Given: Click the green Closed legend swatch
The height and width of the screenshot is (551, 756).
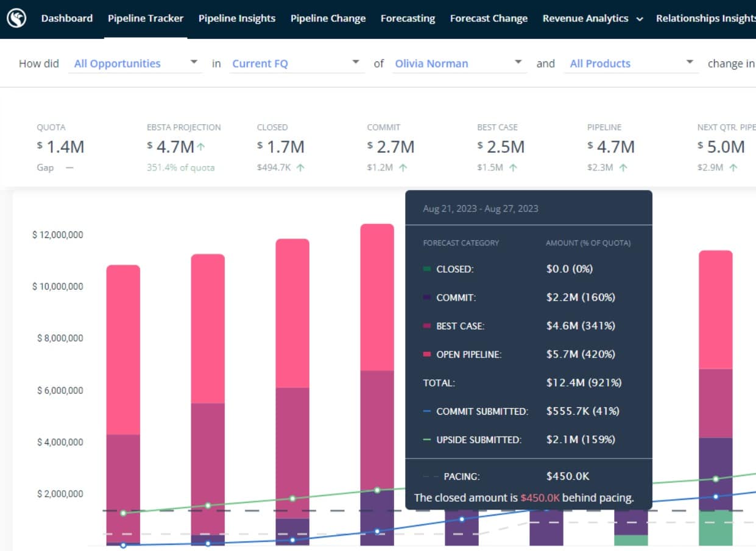Looking at the screenshot, I should tap(427, 268).
